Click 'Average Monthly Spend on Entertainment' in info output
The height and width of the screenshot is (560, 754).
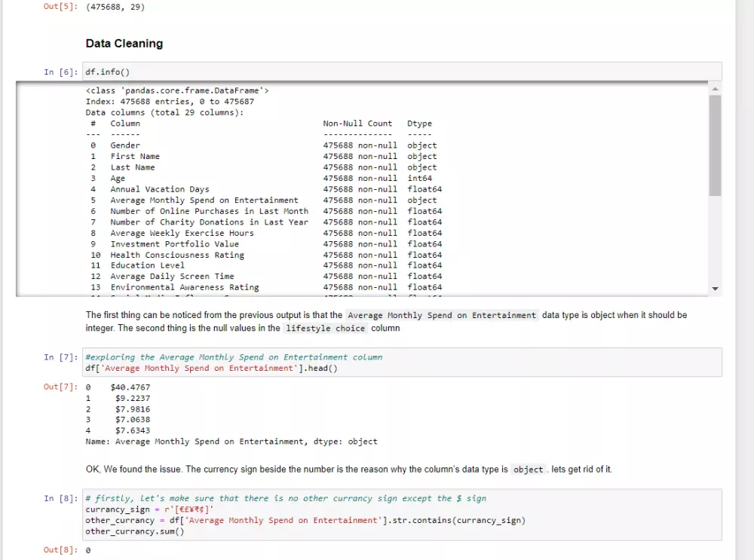point(204,200)
